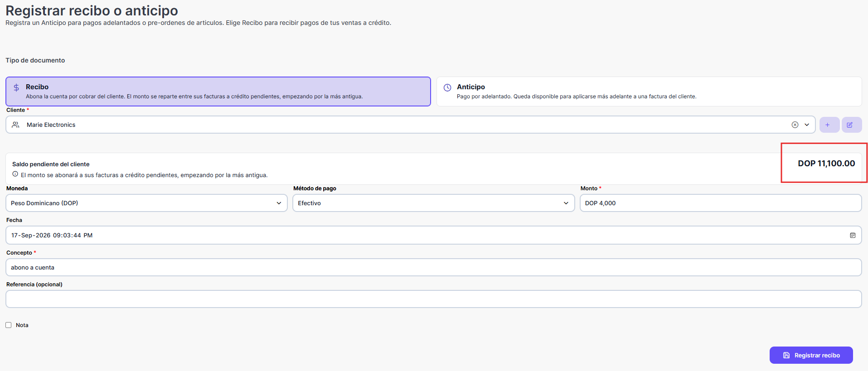This screenshot has width=868, height=371.
Task: Enable the Nota checkbox
Action: (9, 325)
